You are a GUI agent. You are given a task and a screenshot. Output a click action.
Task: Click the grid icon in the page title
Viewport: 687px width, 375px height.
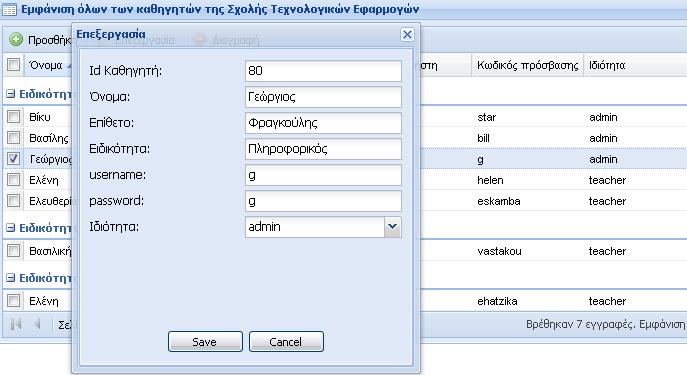pyautogui.click(x=9, y=9)
